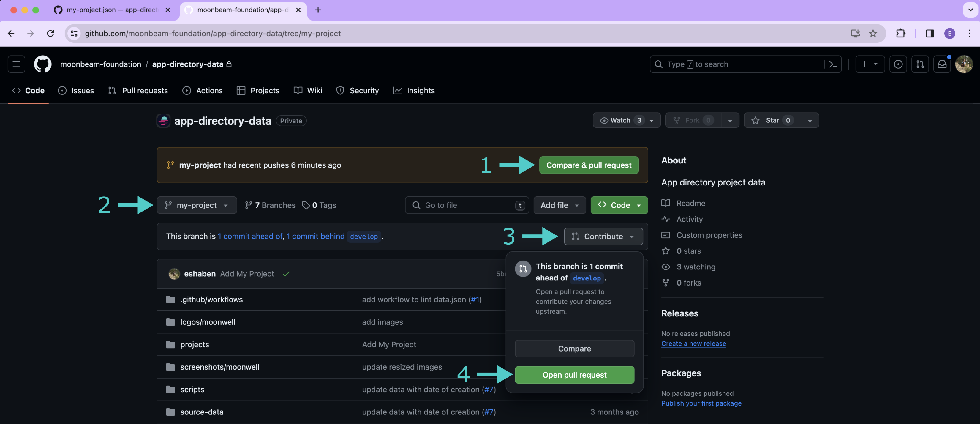Image resolution: width=980 pixels, height=424 pixels.
Task: Open Custom properties in About
Action: (x=702, y=235)
